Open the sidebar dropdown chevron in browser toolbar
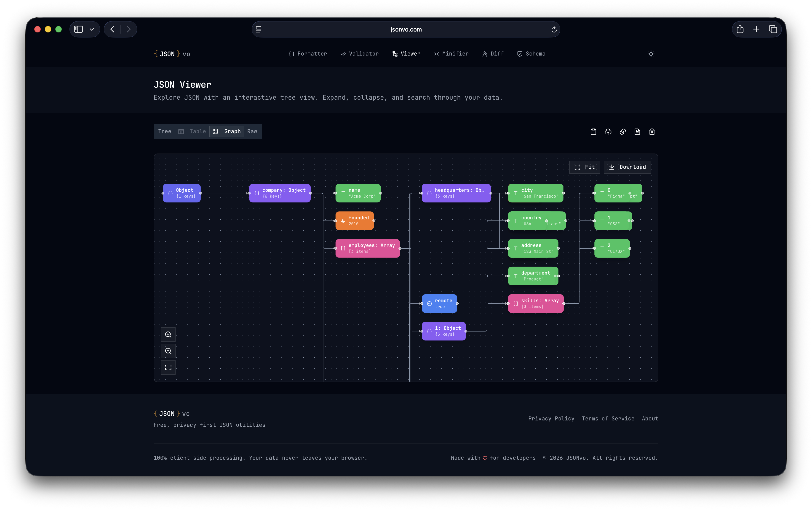The height and width of the screenshot is (510, 812). [x=91, y=29]
